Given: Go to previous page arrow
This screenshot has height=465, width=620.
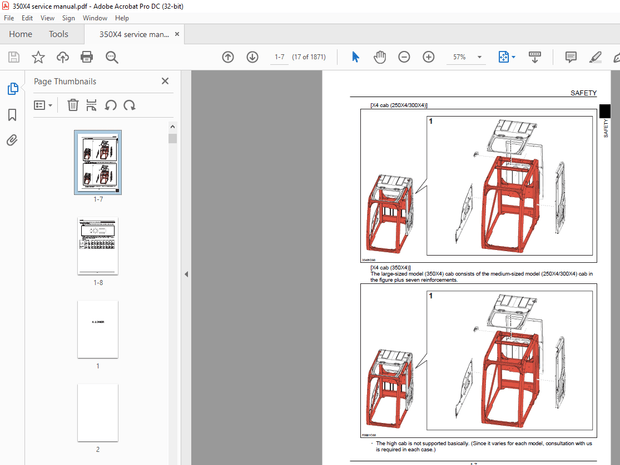Looking at the screenshot, I should 228,57.
